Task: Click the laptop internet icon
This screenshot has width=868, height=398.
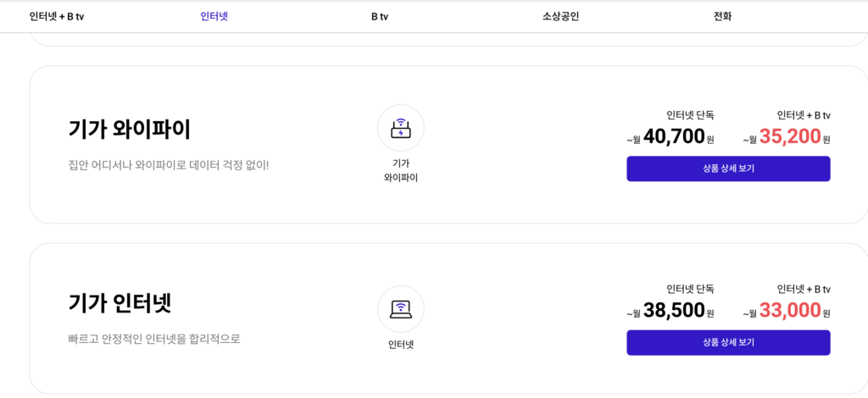Action: pyautogui.click(x=400, y=309)
